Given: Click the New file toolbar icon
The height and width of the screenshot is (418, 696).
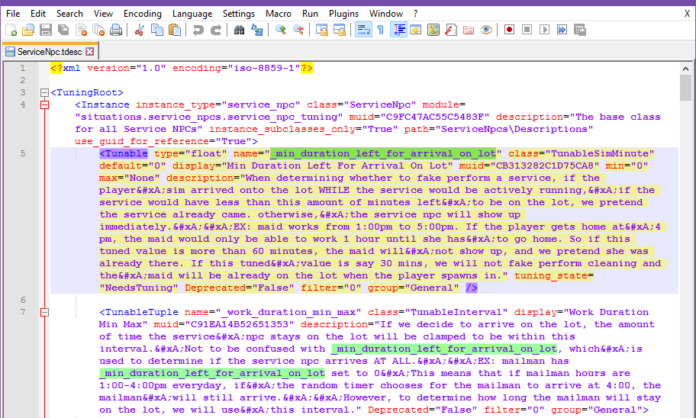Looking at the screenshot, I should [10, 31].
